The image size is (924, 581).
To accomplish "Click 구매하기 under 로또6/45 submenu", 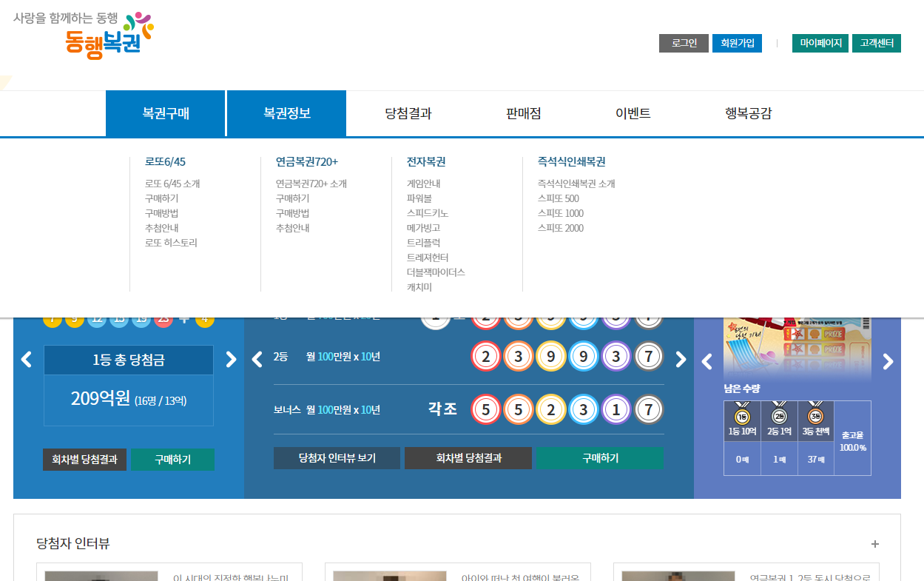I will pyautogui.click(x=161, y=198).
